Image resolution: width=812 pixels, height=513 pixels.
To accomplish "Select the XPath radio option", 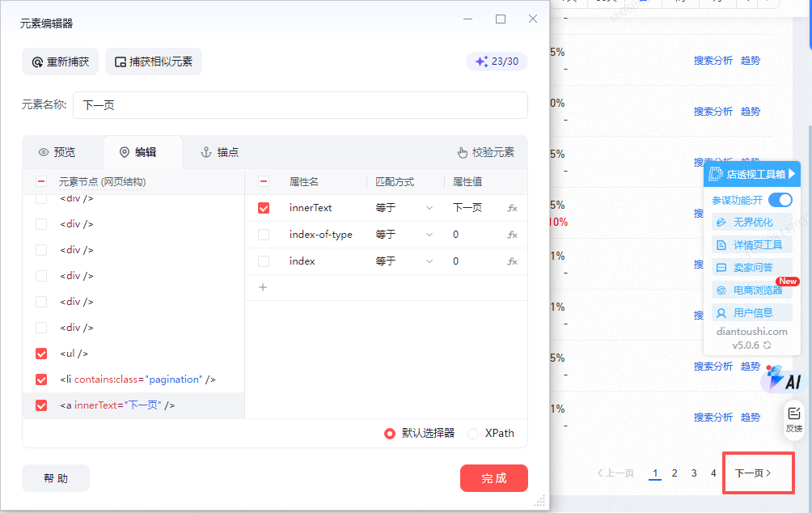I will tap(473, 433).
